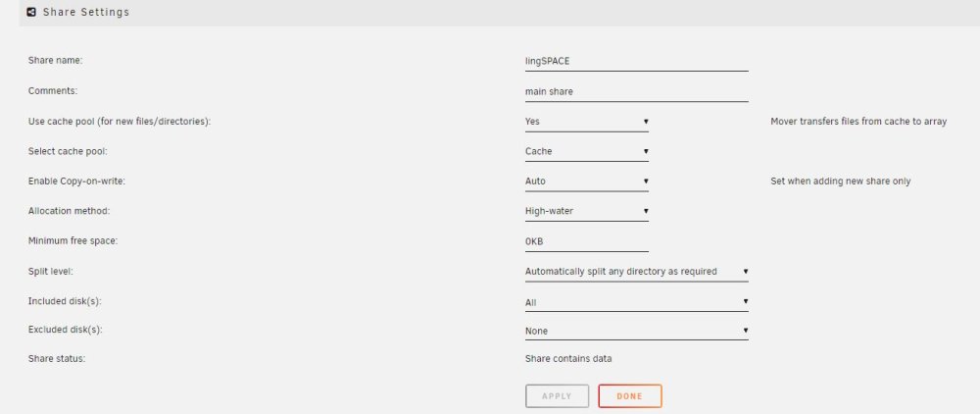Screen dimensions: 980x414
Task: Click the Split level label
Action: pyautogui.click(x=51, y=271)
